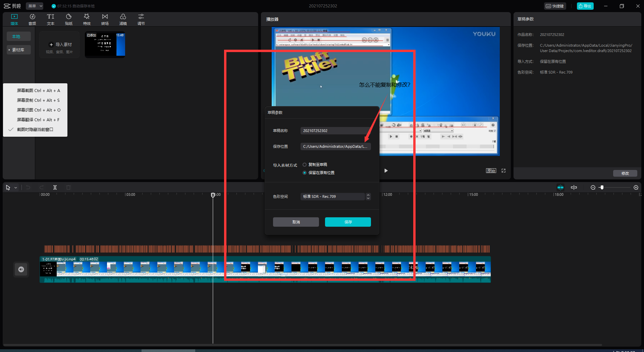Click the auto-save status check icon
Image resolution: width=644 pixels, height=352 pixels.
click(54, 6)
